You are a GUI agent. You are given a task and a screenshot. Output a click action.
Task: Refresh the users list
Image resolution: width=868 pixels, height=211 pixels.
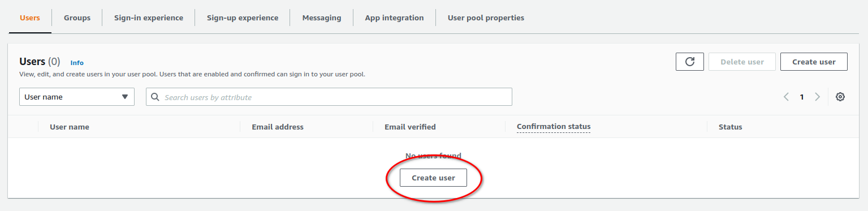pyautogui.click(x=689, y=62)
